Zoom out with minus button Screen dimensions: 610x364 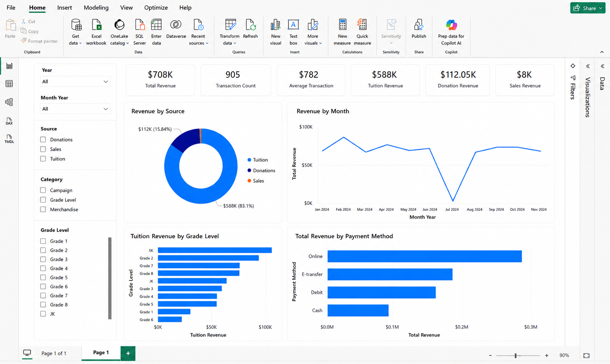(490, 355)
